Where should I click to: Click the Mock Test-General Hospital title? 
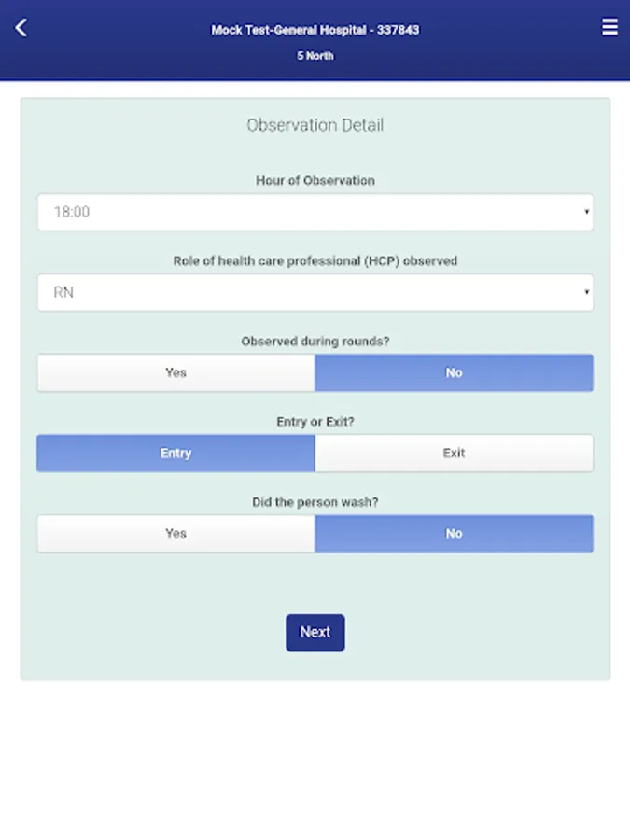click(x=315, y=30)
